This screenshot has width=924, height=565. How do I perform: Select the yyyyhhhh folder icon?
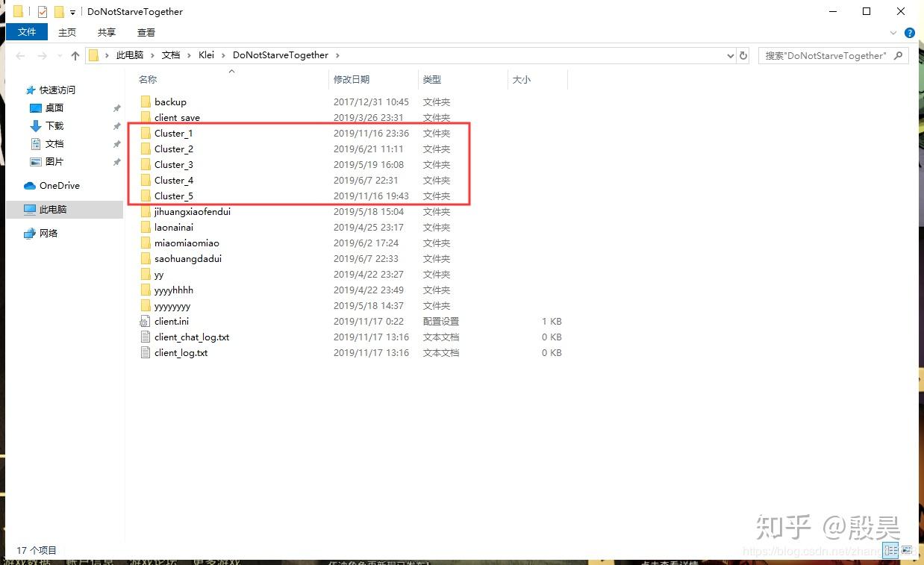(x=146, y=290)
